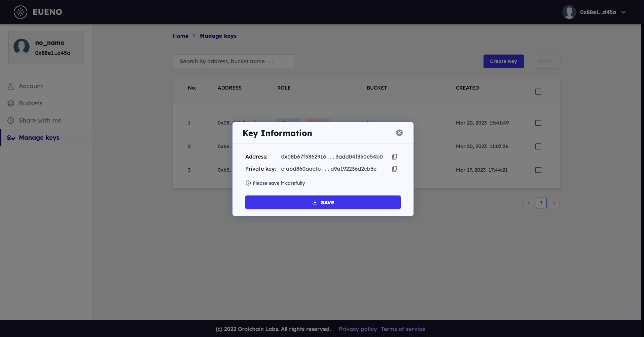
Task: Click the user avatar in top bar
Action: (569, 12)
